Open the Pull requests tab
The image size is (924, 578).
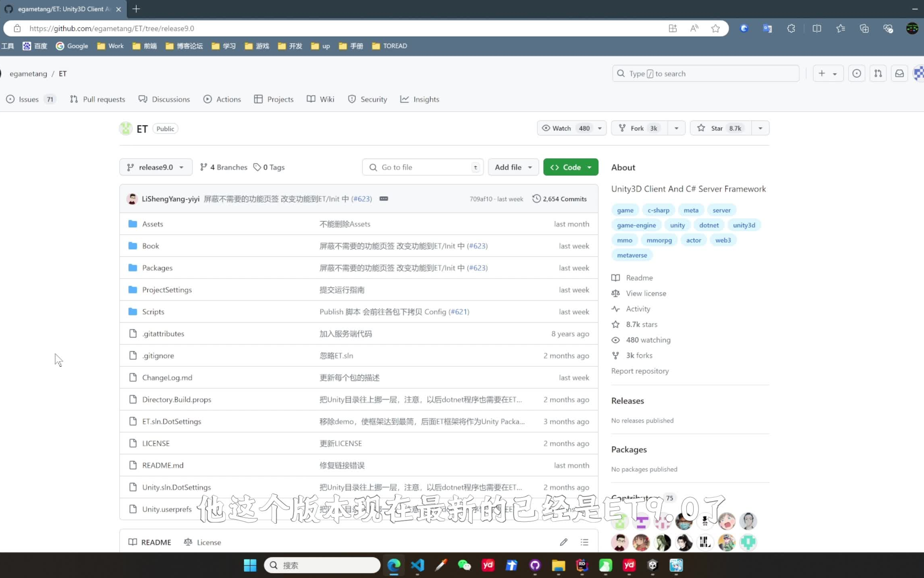point(97,99)
